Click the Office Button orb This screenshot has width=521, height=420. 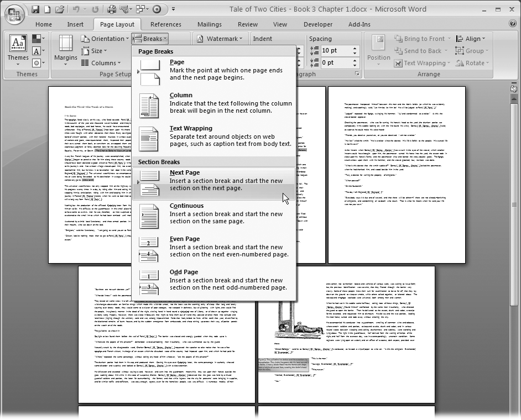(15, 14)
